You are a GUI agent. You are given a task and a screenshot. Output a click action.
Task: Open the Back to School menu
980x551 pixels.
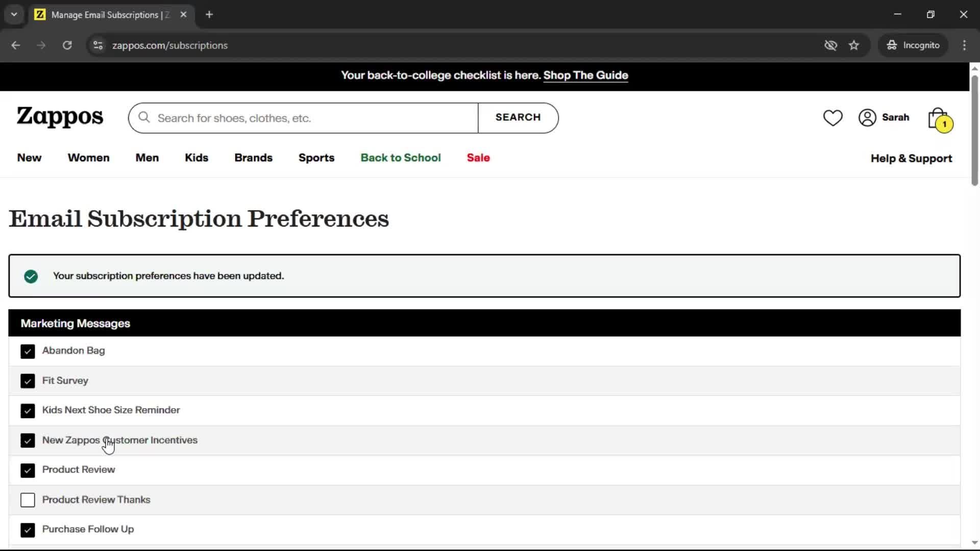[401, 158]
